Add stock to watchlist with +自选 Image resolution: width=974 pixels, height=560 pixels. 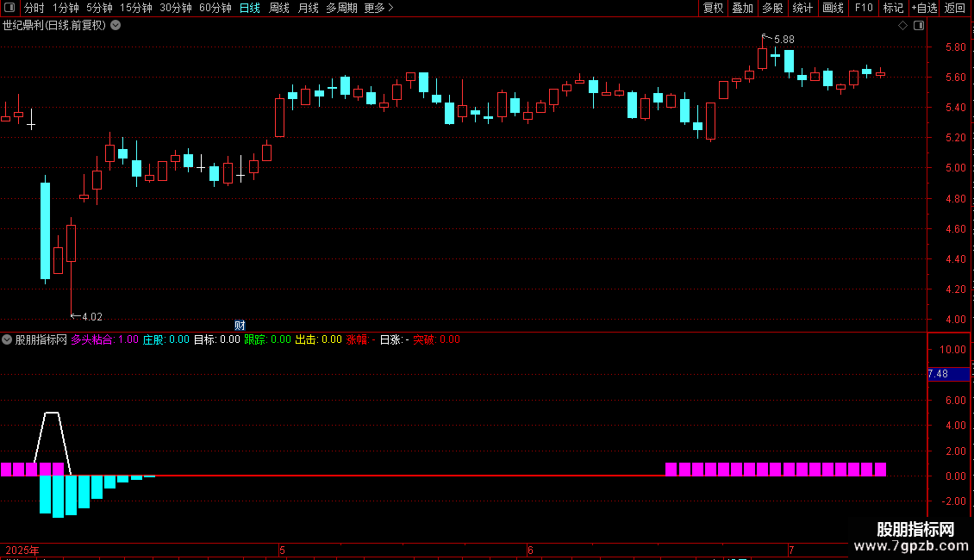(924, 8)
